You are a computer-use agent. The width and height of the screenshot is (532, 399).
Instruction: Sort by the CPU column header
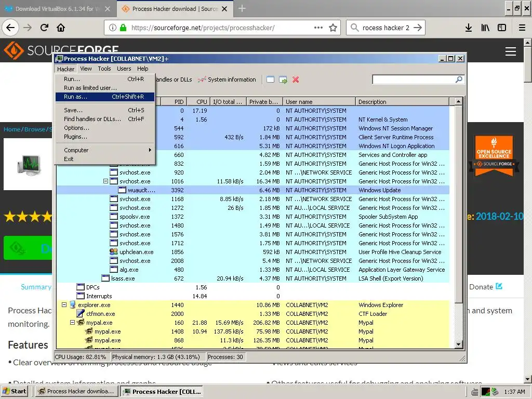pos(197,102)
